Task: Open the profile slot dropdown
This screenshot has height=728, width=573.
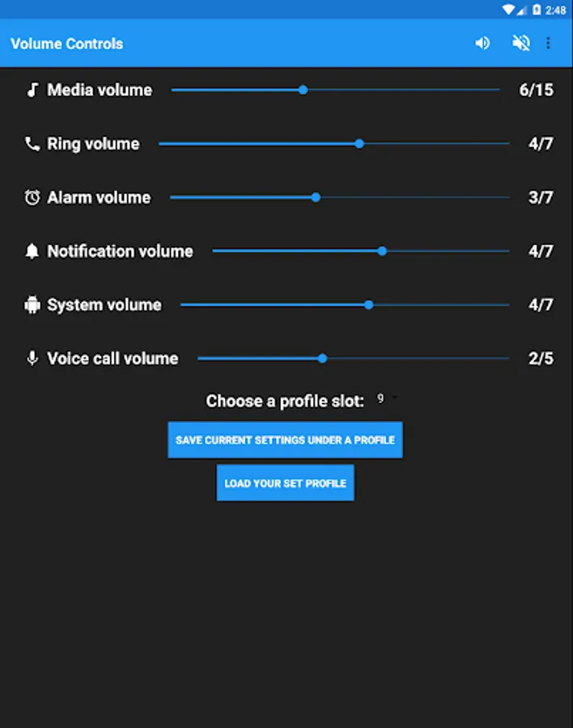Action: point(387,399)
